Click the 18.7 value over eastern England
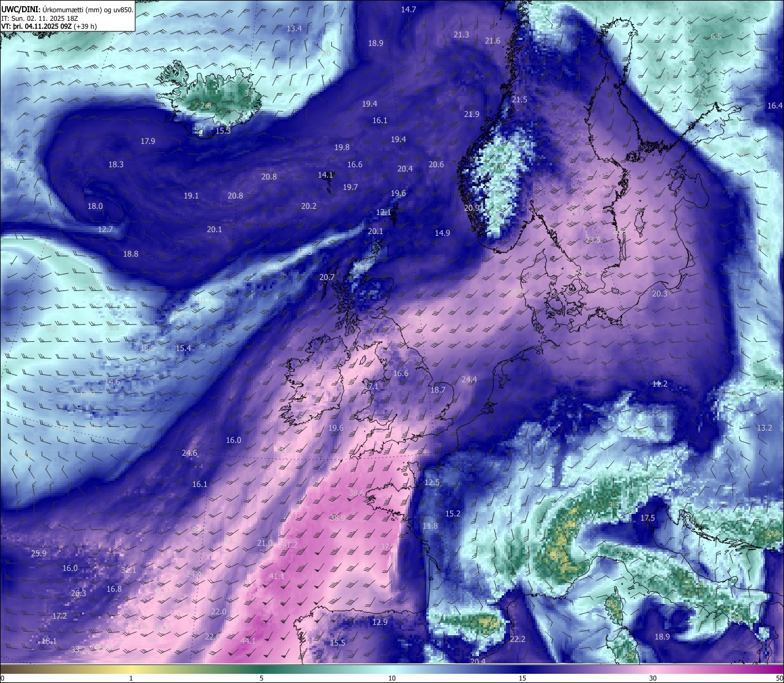This screenshot has height=683, width=784. tap(438, 390)
